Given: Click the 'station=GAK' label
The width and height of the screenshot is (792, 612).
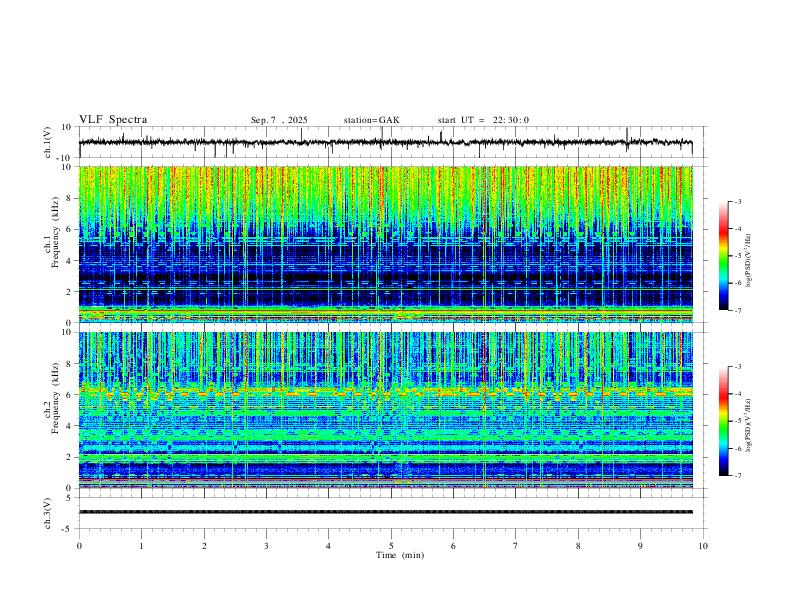Looking at the screenshot, I should (371, 120).
